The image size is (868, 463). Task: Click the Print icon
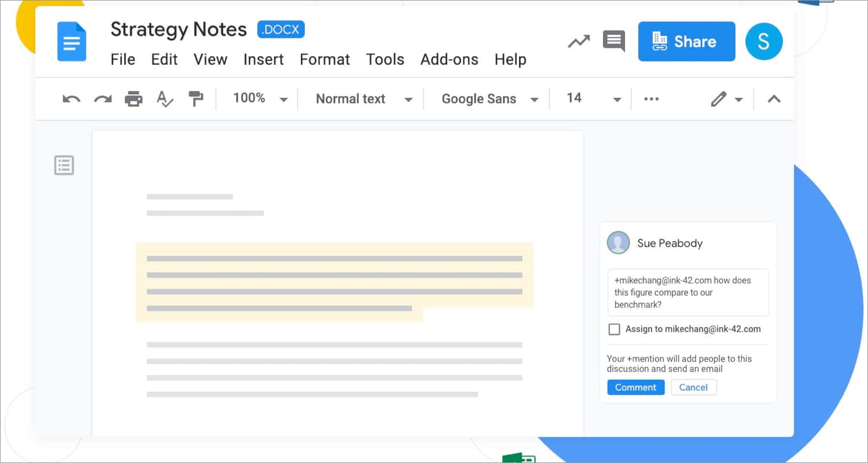click(134, 99)
